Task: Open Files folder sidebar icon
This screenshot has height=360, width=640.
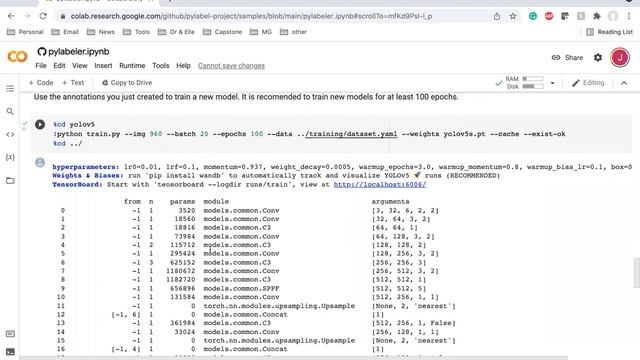Action: click(x=10, y=180)
